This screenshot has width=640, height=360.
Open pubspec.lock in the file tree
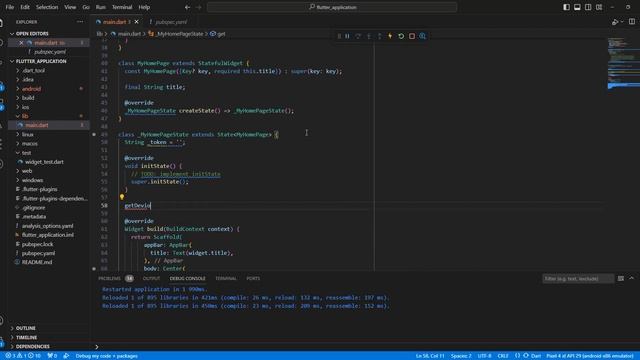click(38, 244)
